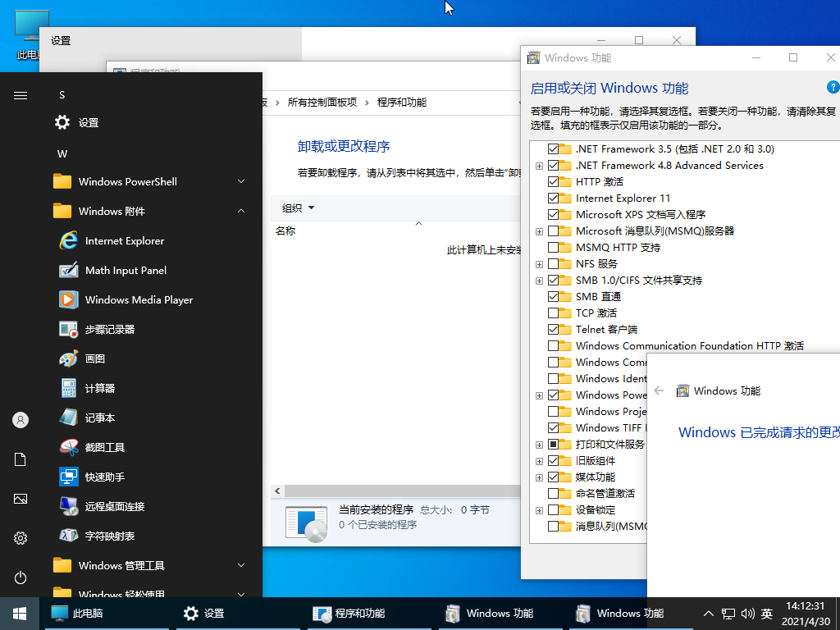840x630 pixels.
Task: Click 程序和功能 breadcrumb in address bar
Action: pyautogui.click(x=402, y=103)
